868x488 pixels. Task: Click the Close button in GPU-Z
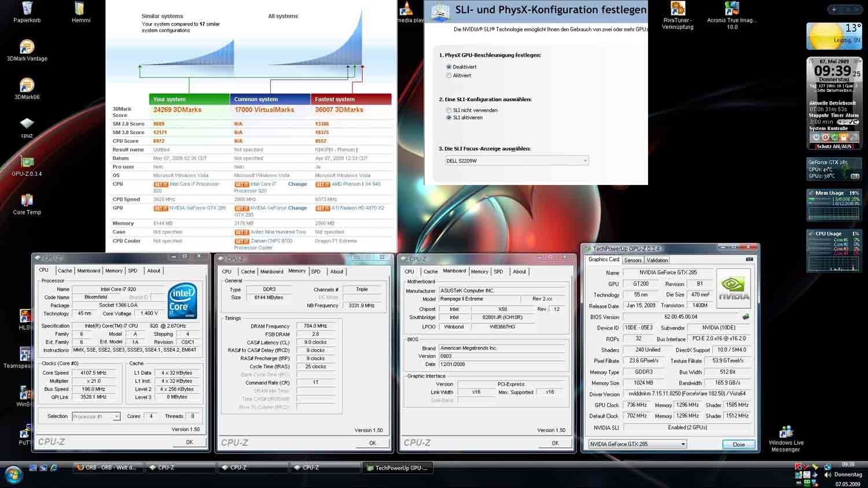[738, 445]
